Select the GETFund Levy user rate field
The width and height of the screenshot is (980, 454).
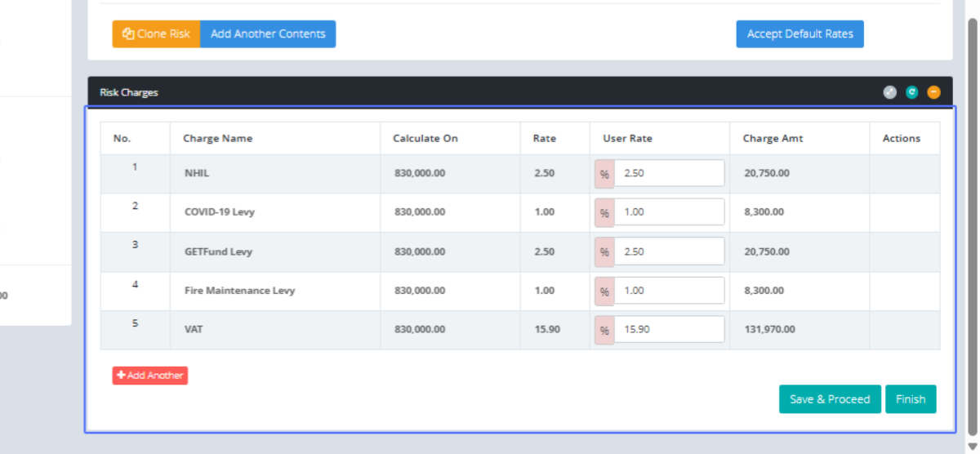coord(668,251)
